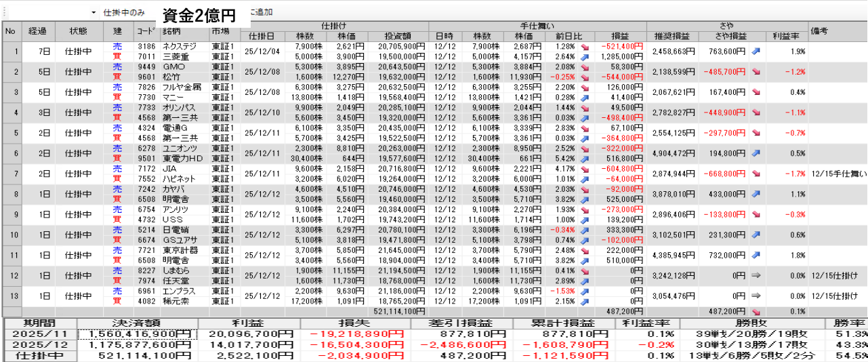Viewport: 868px width, 362px height.
Task: Click the red down arrow in ネクステジ's 前日比 cell
Action: pyautogui.click(x=584, y=47)
